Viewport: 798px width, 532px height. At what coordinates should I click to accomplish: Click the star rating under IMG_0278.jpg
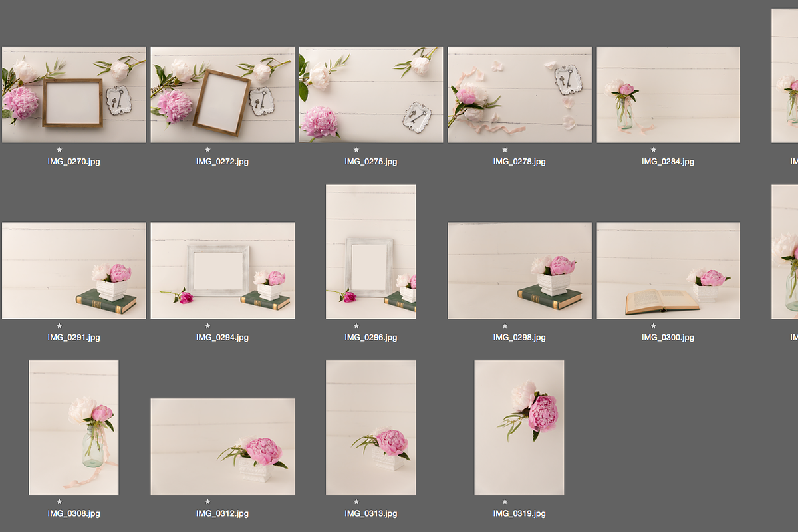coord(505,150)
